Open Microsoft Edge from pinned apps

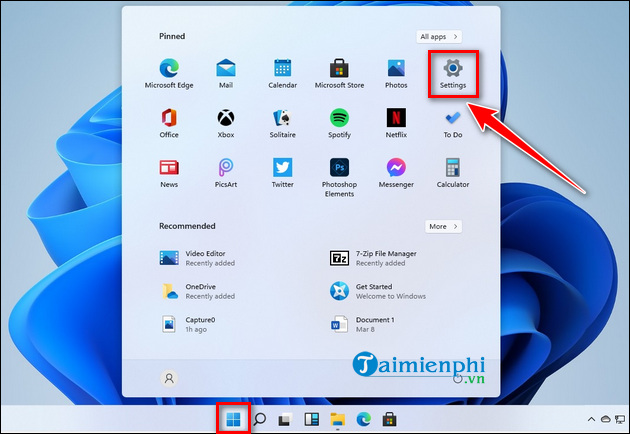pyautogui.click(x=169, y=74)
